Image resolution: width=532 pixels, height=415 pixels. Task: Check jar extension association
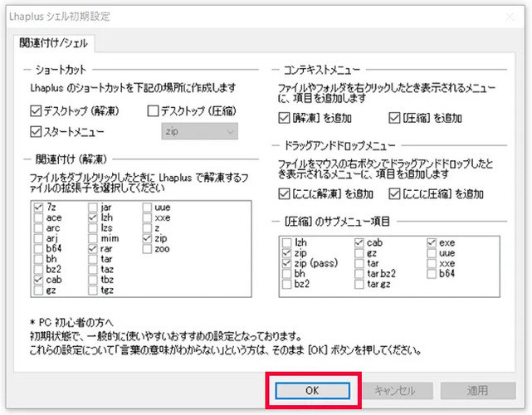pyautogui.click(x=93, y=207)
